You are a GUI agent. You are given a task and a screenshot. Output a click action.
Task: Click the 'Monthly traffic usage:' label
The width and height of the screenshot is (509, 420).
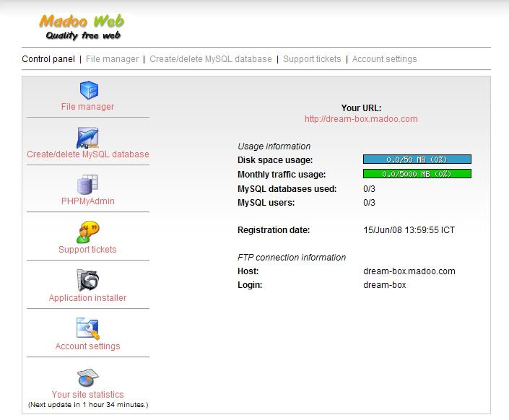[282, 175]
